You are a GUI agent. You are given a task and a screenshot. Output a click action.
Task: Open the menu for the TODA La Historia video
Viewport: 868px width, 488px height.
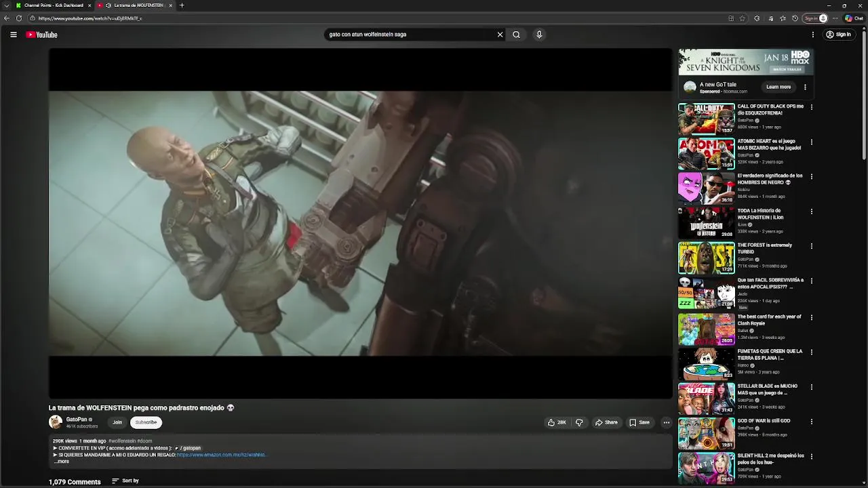(811, 211)
